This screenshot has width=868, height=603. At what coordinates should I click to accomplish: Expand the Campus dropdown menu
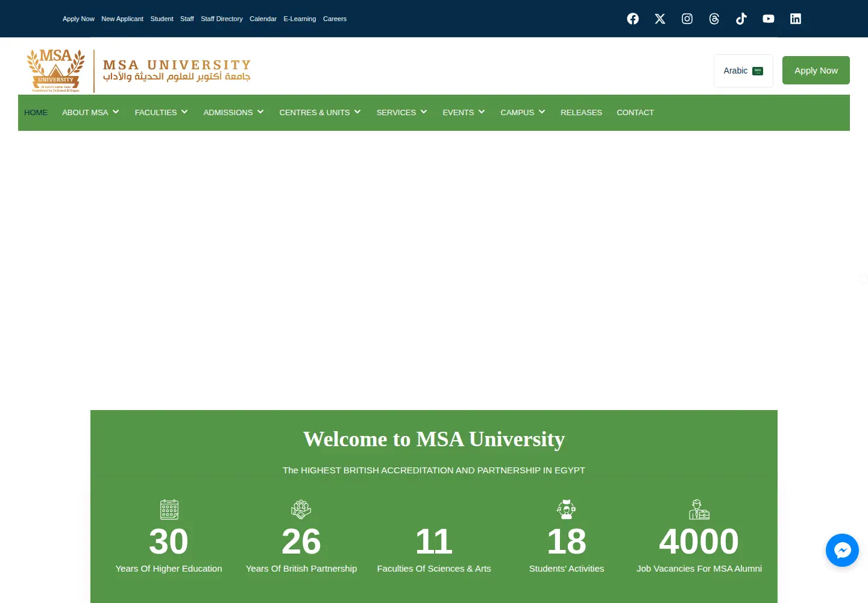[523, 113]
